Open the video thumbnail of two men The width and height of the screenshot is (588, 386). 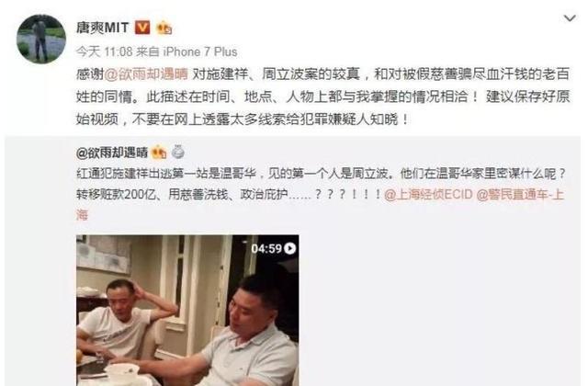[x=187, y=311]
